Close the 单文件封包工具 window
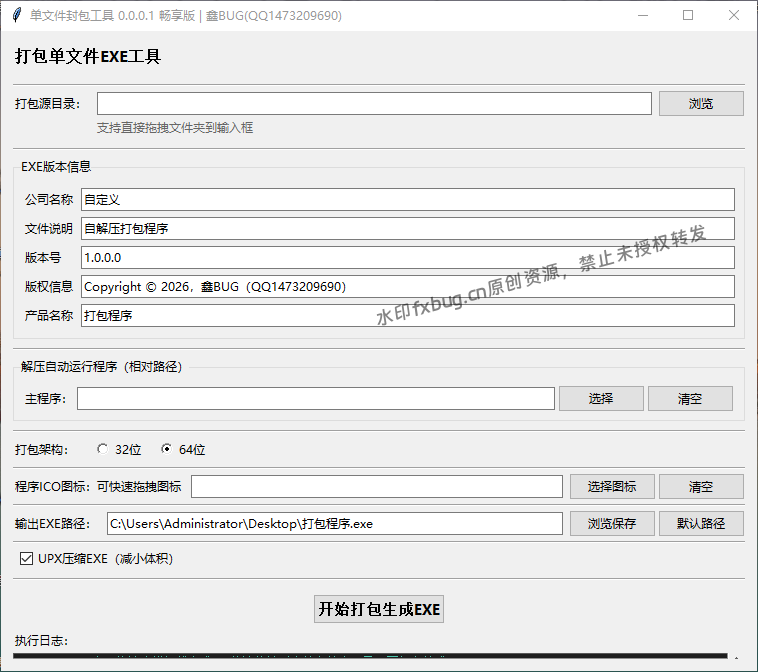Viewport: 758px width, 672px height. (734, 15)
